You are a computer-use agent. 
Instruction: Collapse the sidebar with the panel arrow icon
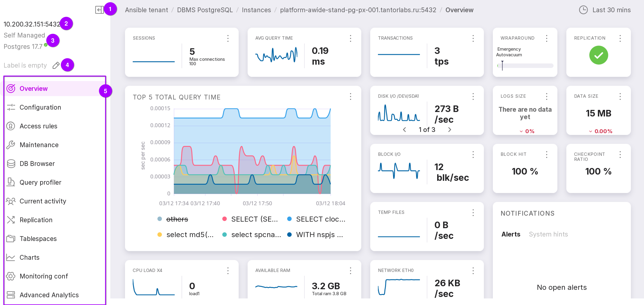[x=99, y=10]
